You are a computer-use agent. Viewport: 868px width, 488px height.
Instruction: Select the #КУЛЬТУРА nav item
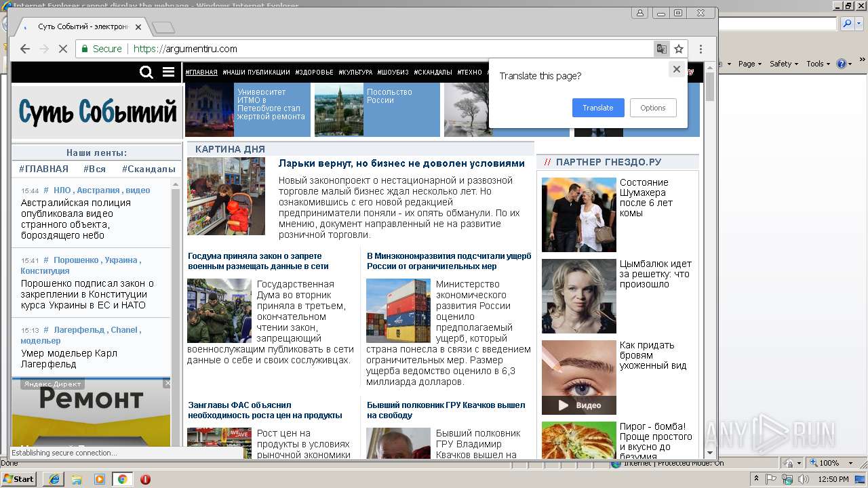(x=355, y=73)
